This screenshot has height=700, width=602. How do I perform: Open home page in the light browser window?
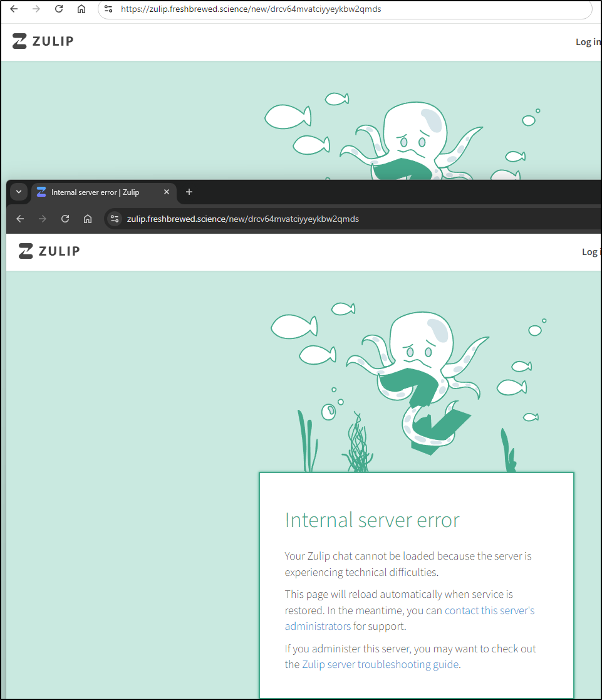click(81, 9)
